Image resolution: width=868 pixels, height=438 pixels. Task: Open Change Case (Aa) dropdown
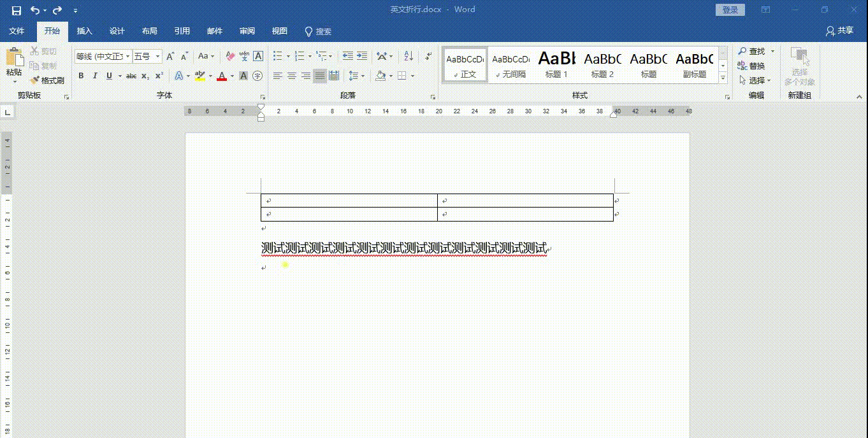point(206,57)
